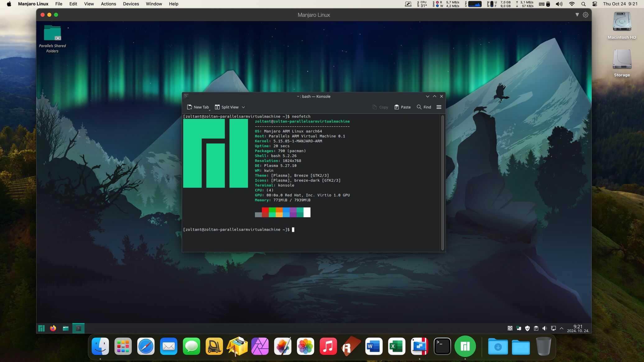The image size is (644, 362).
Task: Open the Apple menu
Action: (9, 4)
